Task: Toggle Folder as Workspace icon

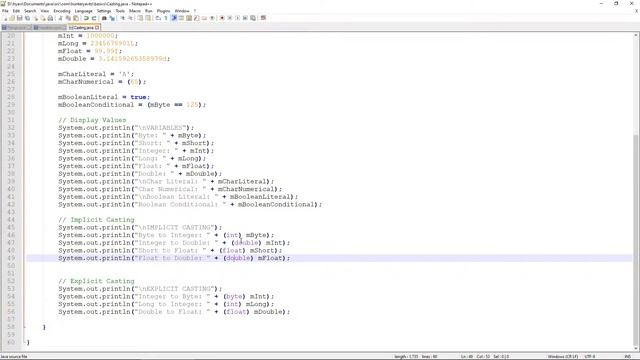Action: [x=204, y=18]
